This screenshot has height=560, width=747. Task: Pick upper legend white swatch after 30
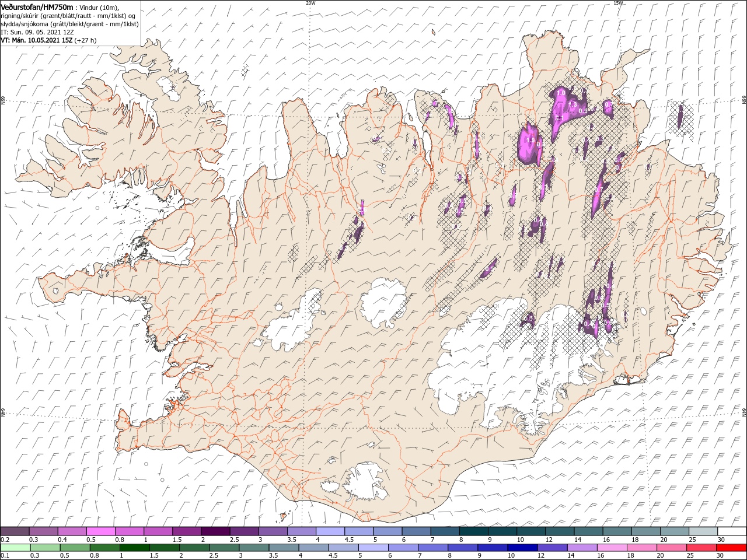pyautogui.click(x=732, y=531)
